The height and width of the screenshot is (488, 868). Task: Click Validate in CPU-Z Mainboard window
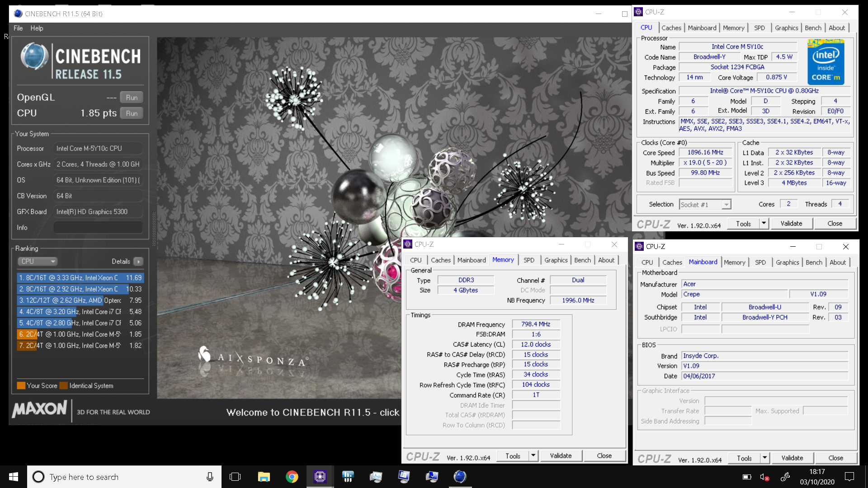pyautogui.click(x=792, y=458)
